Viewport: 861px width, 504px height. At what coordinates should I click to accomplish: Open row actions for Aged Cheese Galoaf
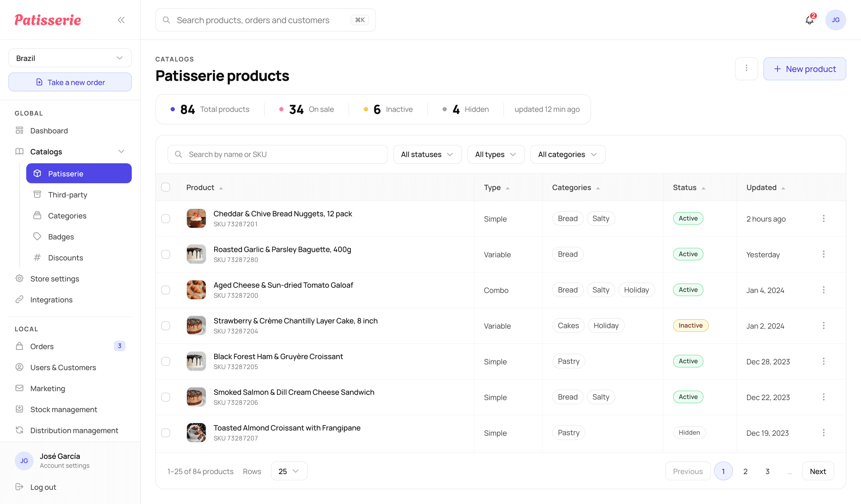click(824, 290)
